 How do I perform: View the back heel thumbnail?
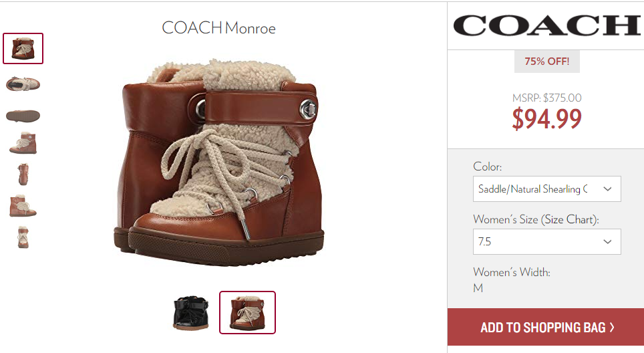tap(23, 174)
